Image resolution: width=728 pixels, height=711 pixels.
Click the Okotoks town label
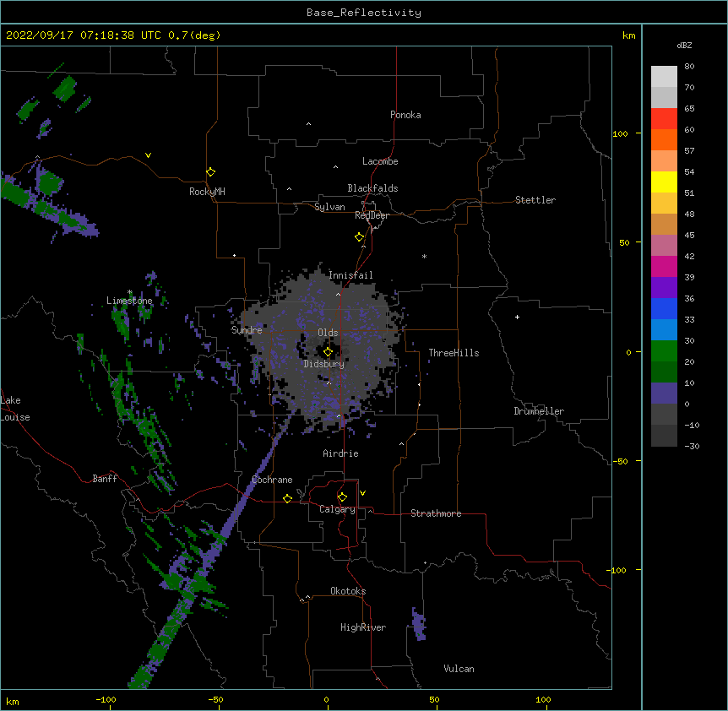[x=348, y=591]
